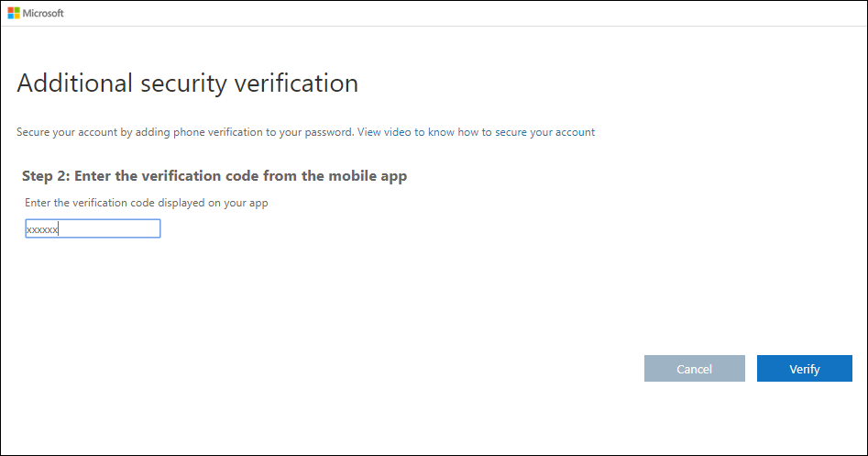Click the Step 2 heading text
This screenshot has height=456, width=868.
pyautogui.click(x=214, y=176)
